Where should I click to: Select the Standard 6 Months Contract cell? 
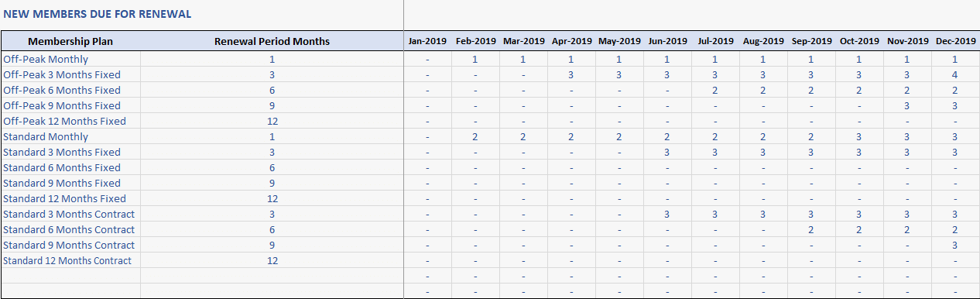click(70, 229)
